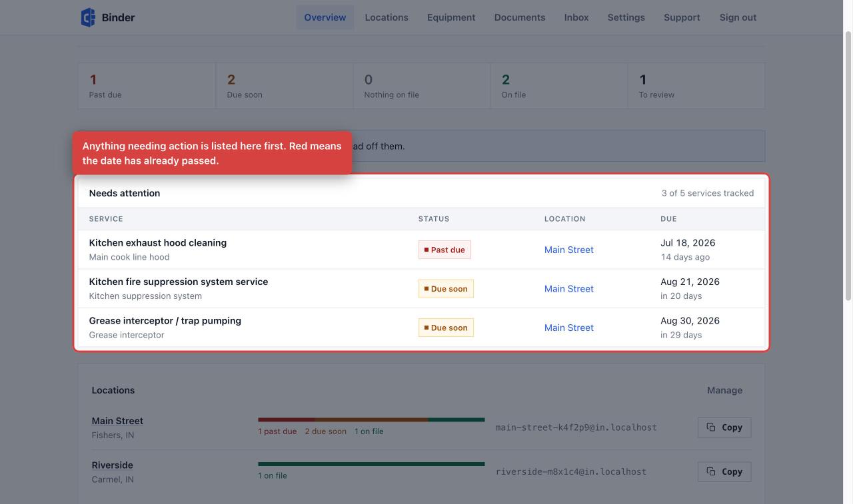Select Grease interceptor / trap pumping row
The image size is (853, 504).
[x=422, y=328]
